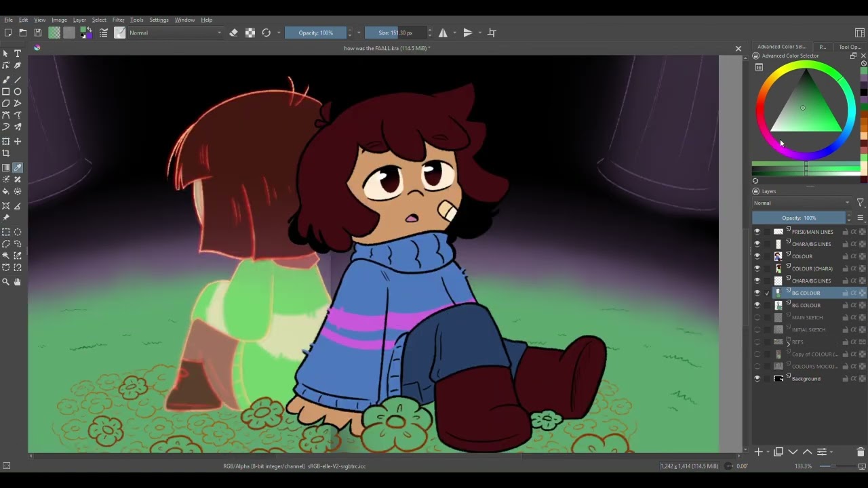Viewport: 868px width, 488px height.
Task: Open the layer blending mode dropdown
Action: (802, 203)
